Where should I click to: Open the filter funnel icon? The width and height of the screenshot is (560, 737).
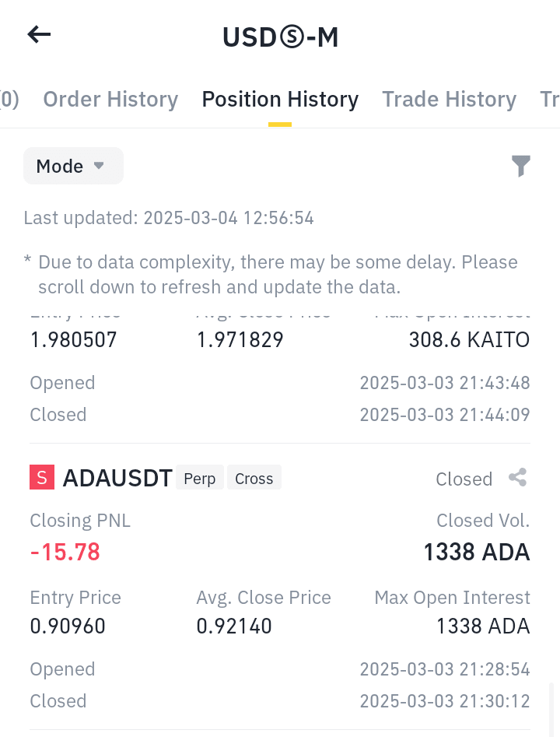pos(521,166)
